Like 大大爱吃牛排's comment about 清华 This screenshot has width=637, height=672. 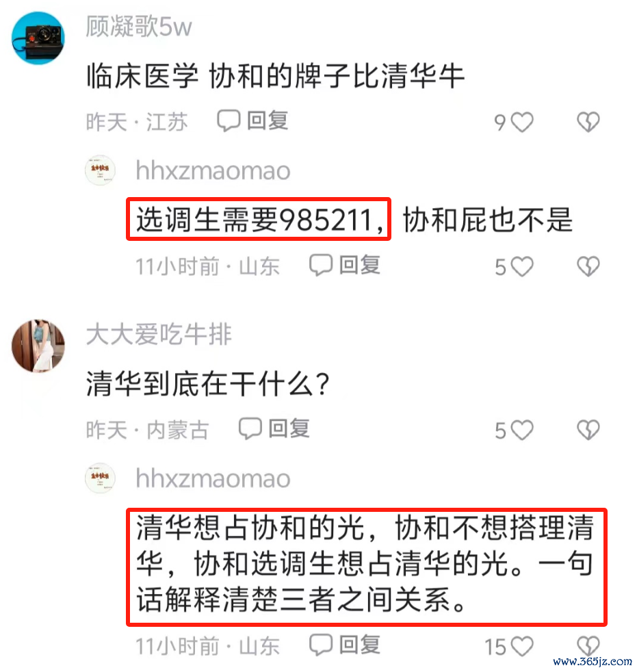(x=522, y=430)
